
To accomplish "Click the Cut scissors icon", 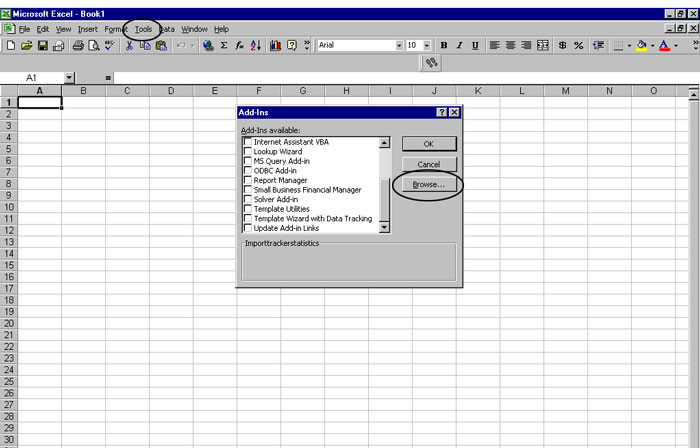I will (x=129, y=45).
